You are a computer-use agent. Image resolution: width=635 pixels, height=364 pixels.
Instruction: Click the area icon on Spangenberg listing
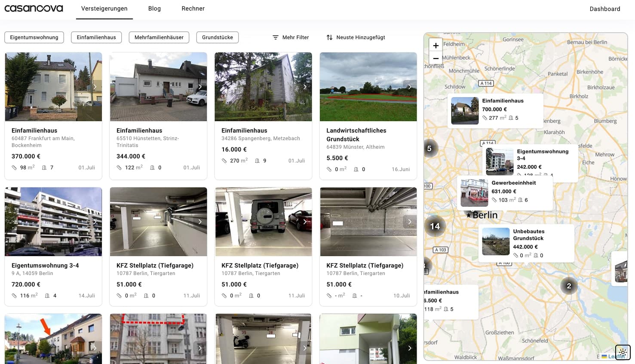tap(224, 161)
